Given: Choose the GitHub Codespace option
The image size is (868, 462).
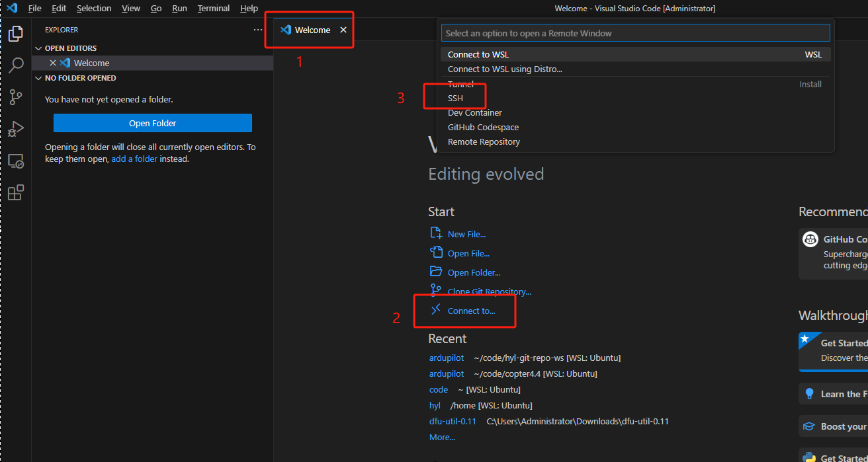Looking at the screenshot, I should pos(635,127).
